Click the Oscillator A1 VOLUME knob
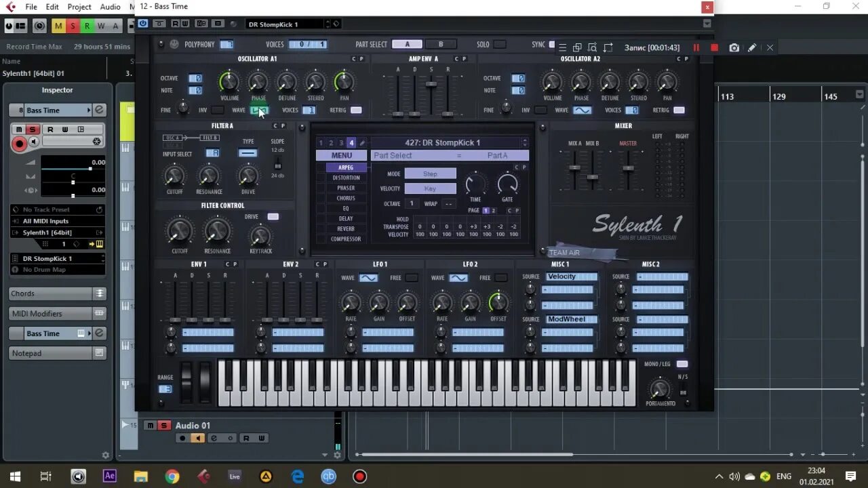The width and height of the screenshot is (868, 488). (x=229, y=82)
